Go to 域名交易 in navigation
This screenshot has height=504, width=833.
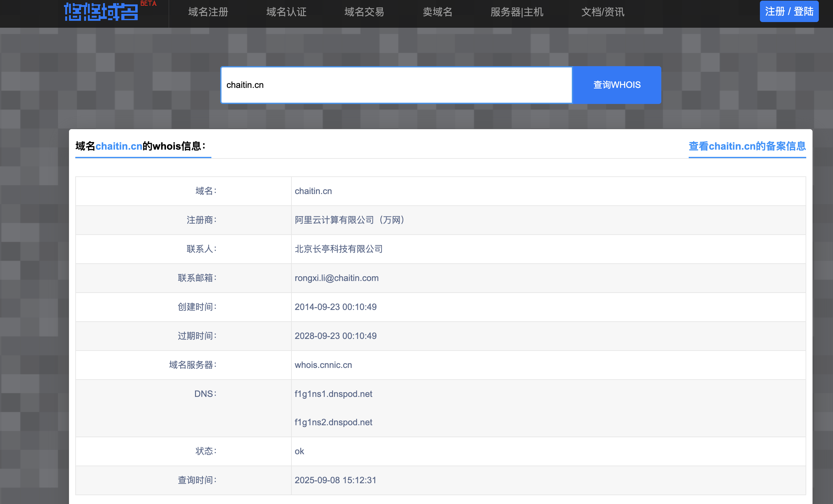[x=364, y=12]
